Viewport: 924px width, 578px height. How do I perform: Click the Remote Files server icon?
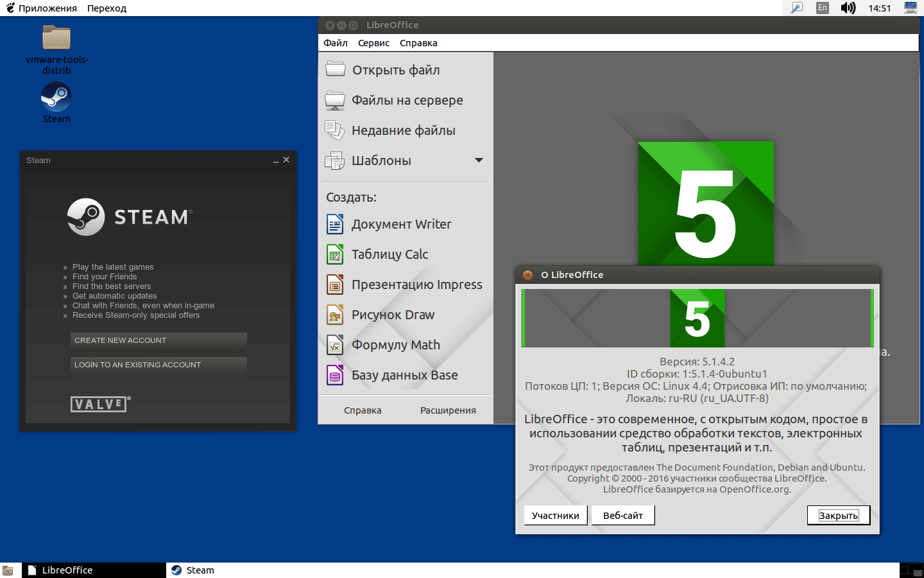pyautogui.click(x=335, y=100)
